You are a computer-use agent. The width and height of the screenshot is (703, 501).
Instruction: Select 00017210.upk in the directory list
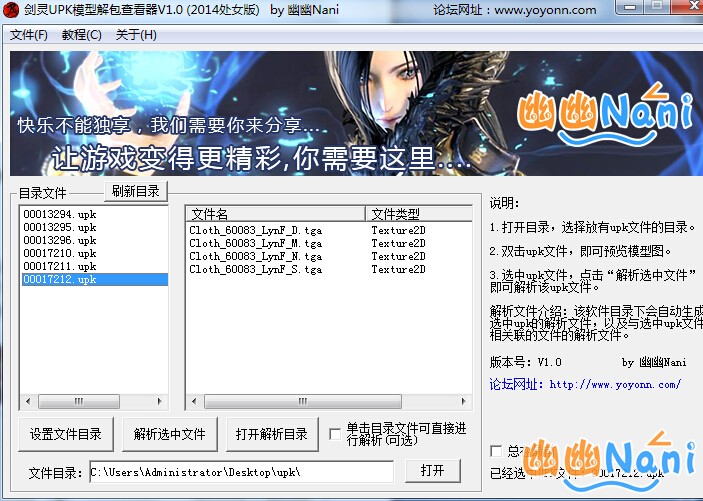click(x=95, y=253)
